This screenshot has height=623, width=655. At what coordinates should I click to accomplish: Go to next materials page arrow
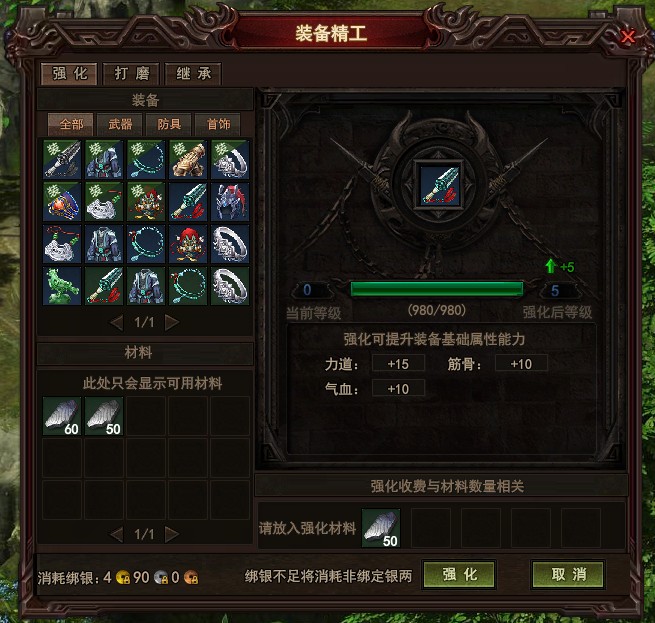tap(172, 534)
